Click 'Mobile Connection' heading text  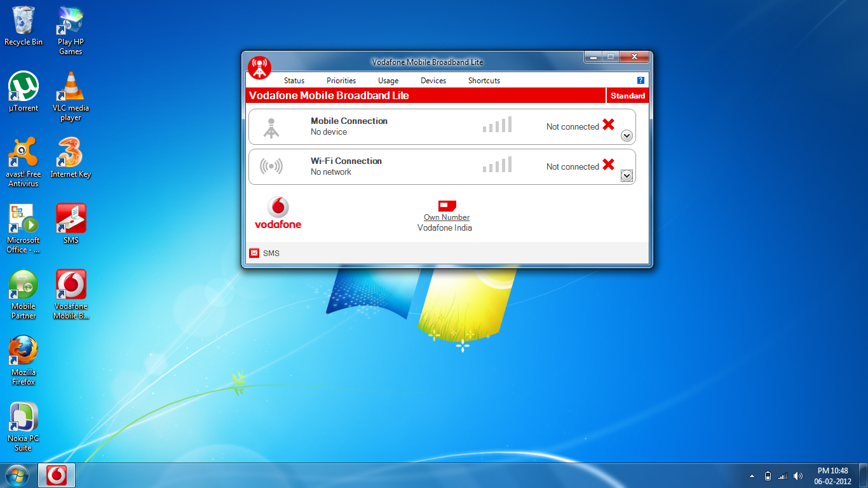[x=349, y=121]
